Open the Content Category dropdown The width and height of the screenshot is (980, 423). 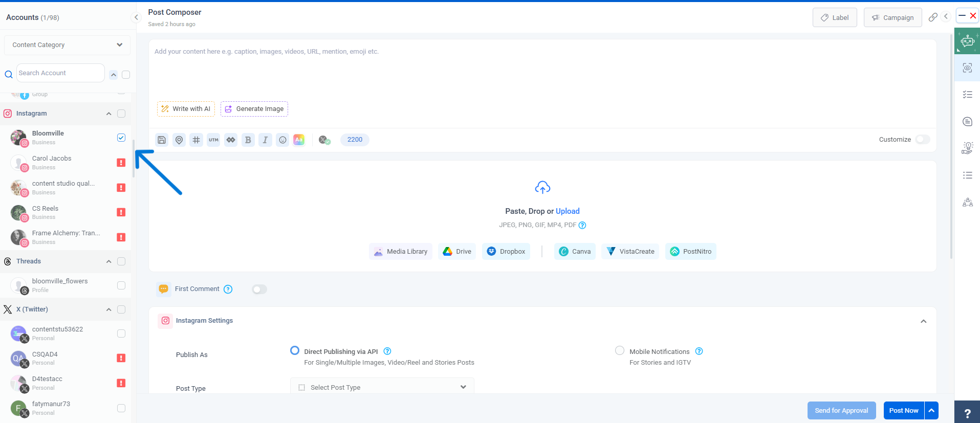tap(67, 45)
